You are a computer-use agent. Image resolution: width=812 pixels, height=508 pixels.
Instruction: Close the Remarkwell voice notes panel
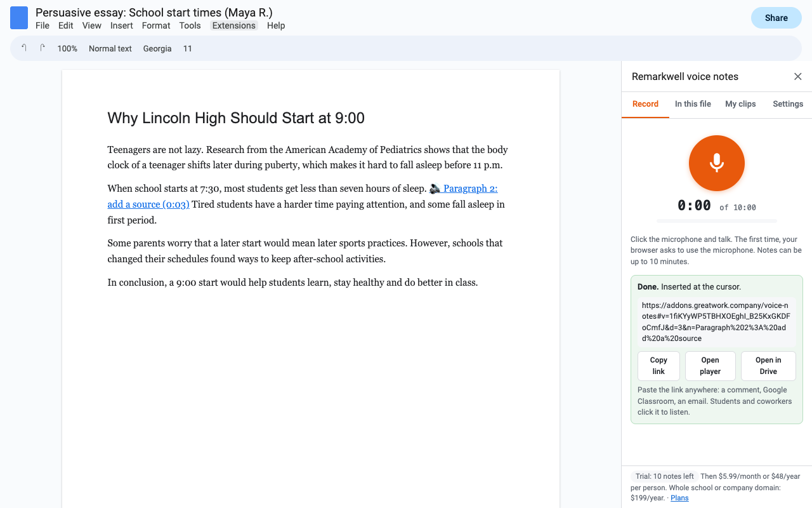click(x=798, y=77)
